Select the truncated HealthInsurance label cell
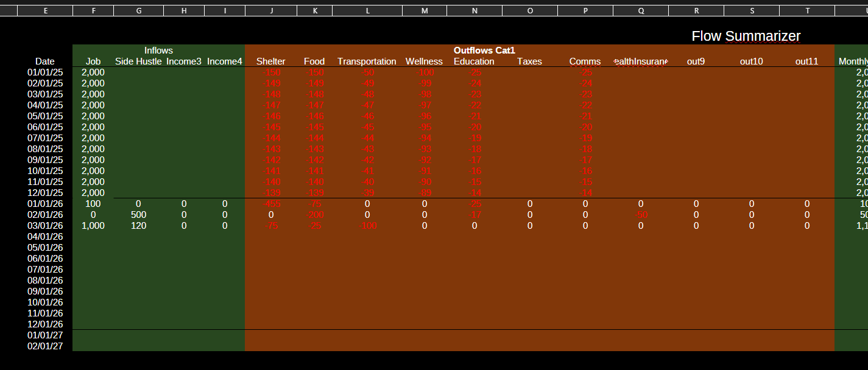The height and width of the screenshot is (370, 868). 640,61
